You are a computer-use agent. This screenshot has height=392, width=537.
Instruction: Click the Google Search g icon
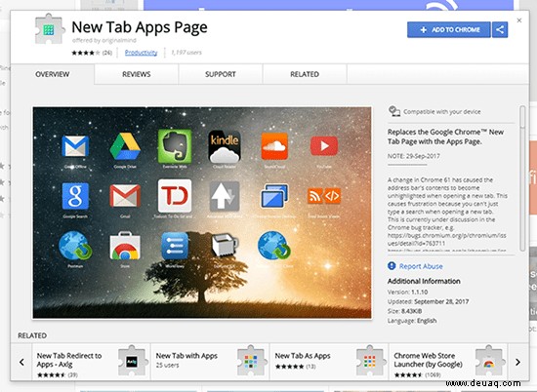75,196
